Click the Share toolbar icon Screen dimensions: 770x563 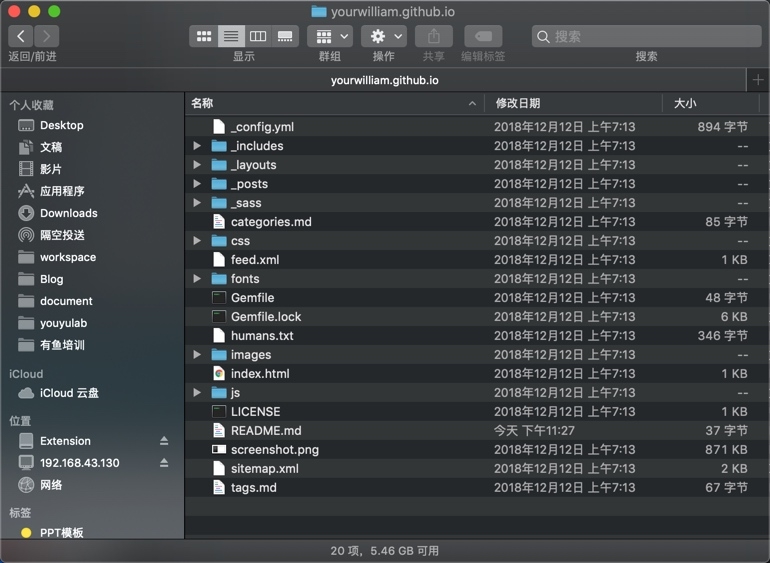click(x=433, y=36)
